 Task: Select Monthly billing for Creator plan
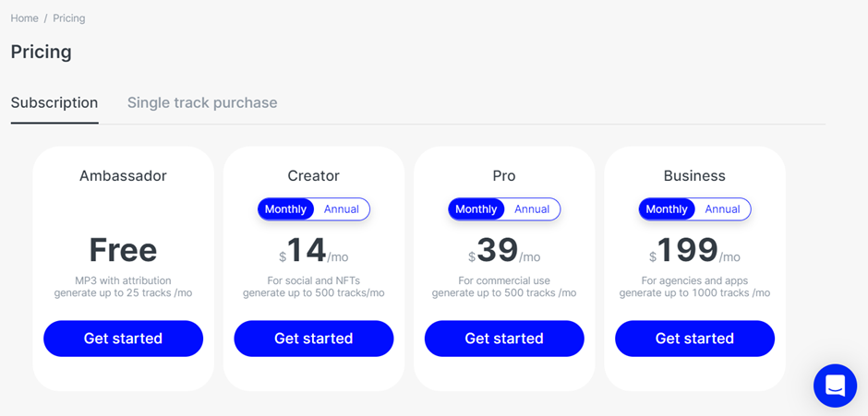[285, 209]
